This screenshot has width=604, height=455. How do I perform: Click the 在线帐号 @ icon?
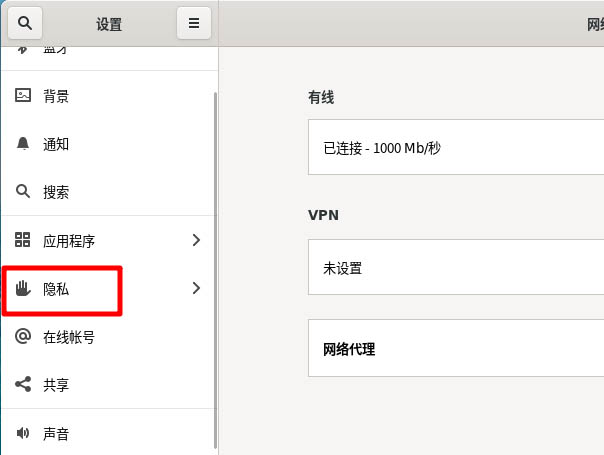[x=24, y=337]
